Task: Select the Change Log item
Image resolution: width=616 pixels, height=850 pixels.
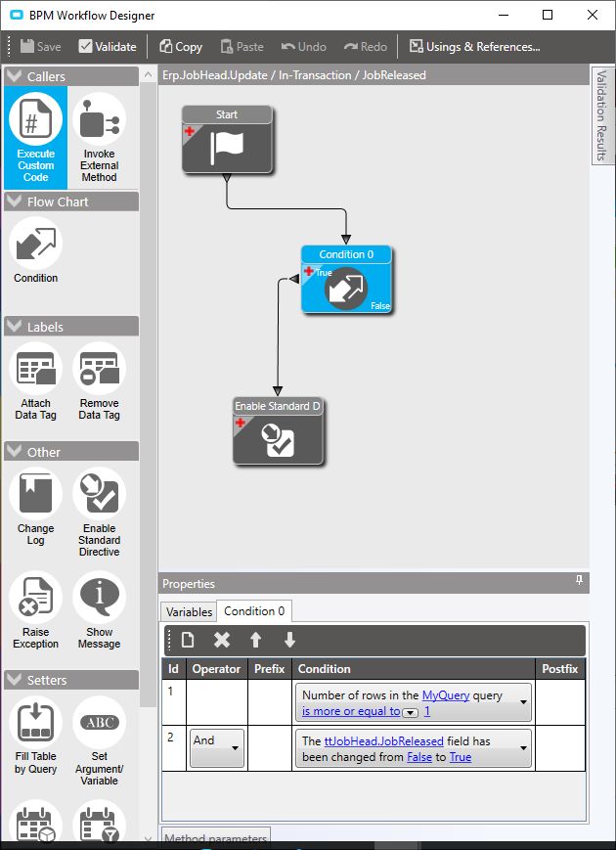Action: tap(36, 507)
